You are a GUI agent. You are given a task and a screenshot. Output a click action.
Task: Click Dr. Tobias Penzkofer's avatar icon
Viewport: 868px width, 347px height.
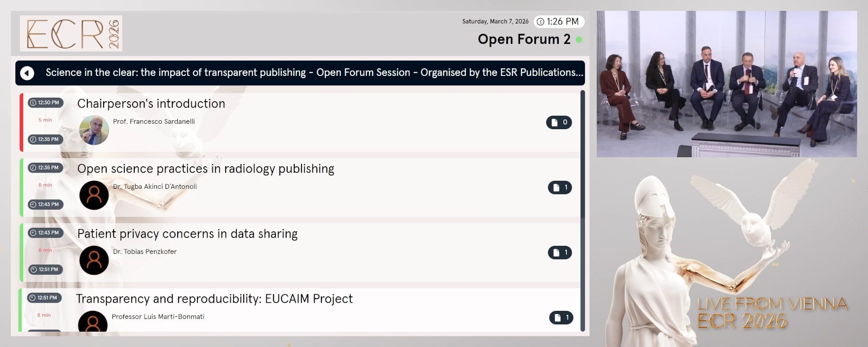pos(94,260)
